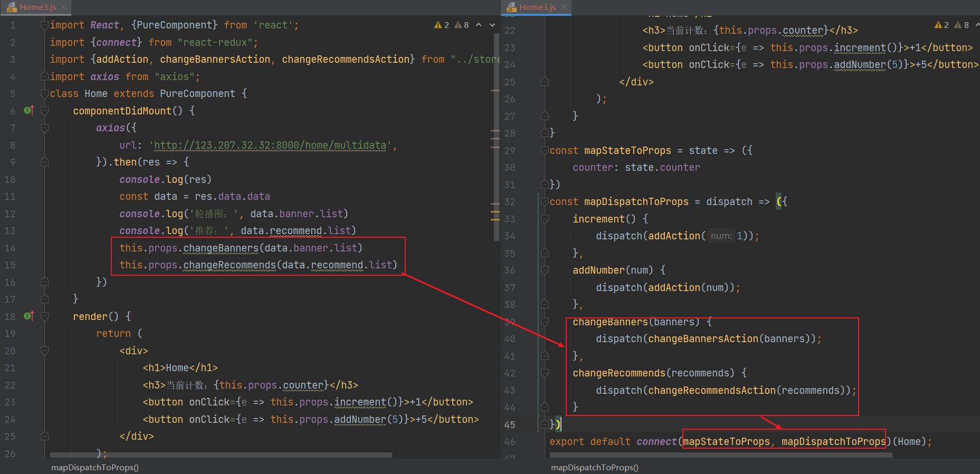This screenshot has width=980, height=474.
Task: Click fold end marker at line 31 in right pane
Action: 545,185
